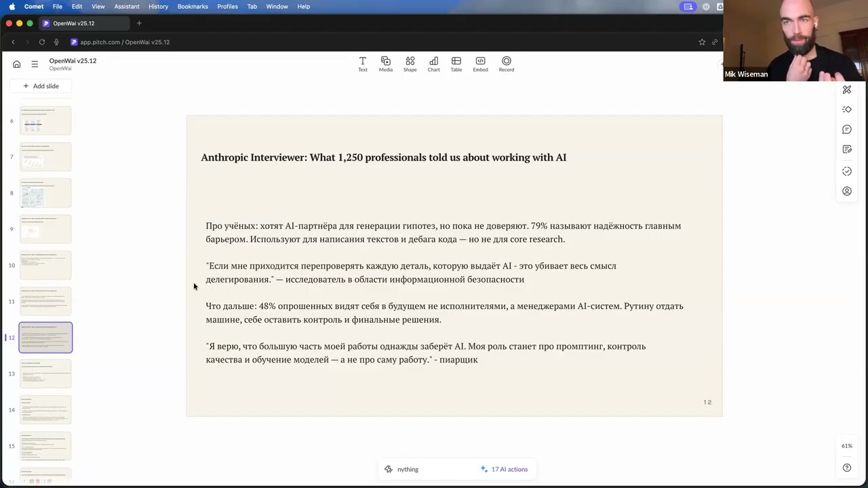
Task: Open the collaborators panel icon
Action: 847,191
